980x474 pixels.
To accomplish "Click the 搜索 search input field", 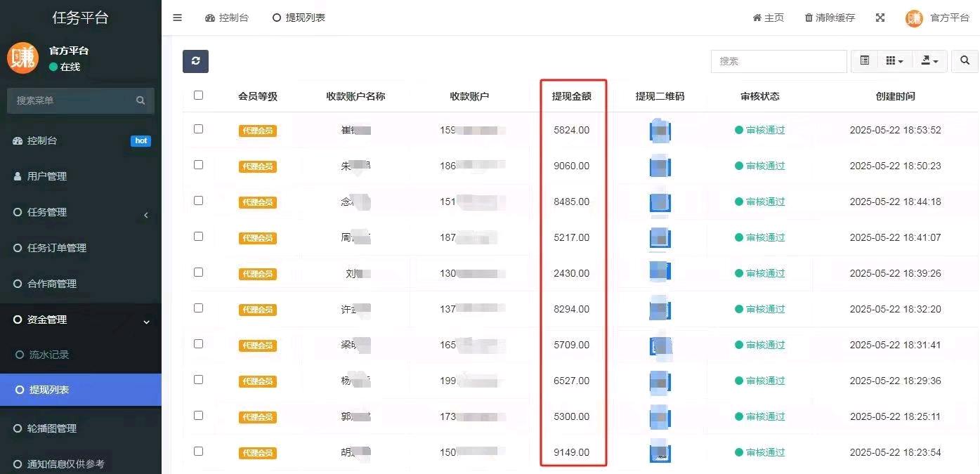I will (x=778, y=61).
